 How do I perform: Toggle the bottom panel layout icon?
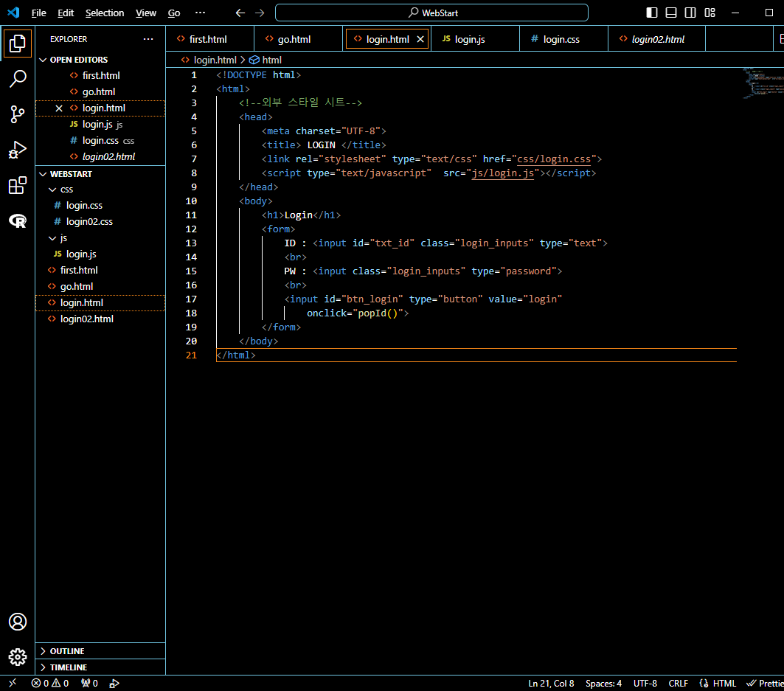click(x=671, y=13)
